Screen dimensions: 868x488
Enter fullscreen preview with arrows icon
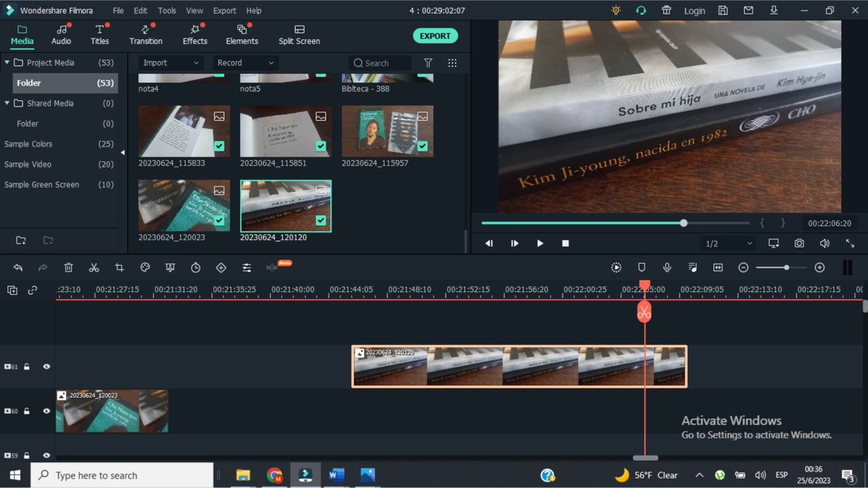click(x=850, y=244)
